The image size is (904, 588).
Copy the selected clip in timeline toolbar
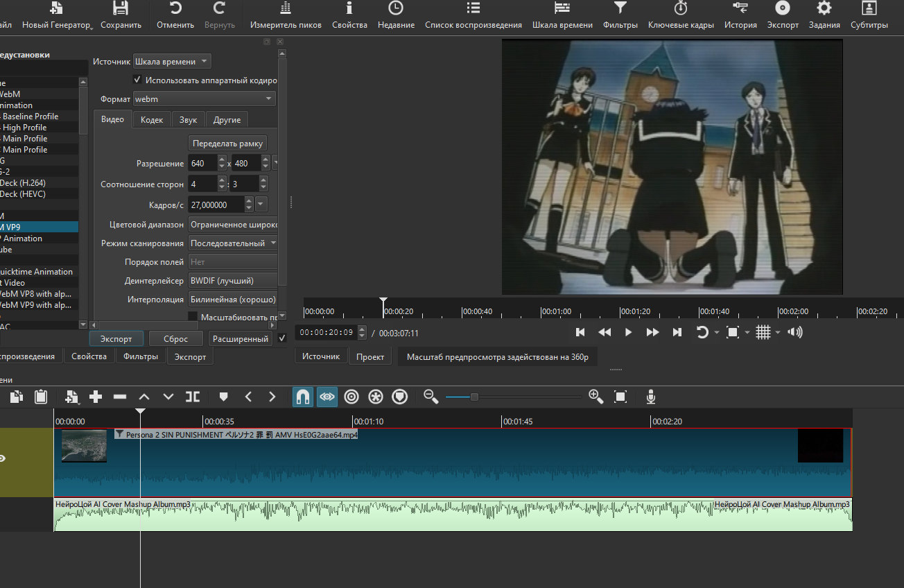coord(17,397)
